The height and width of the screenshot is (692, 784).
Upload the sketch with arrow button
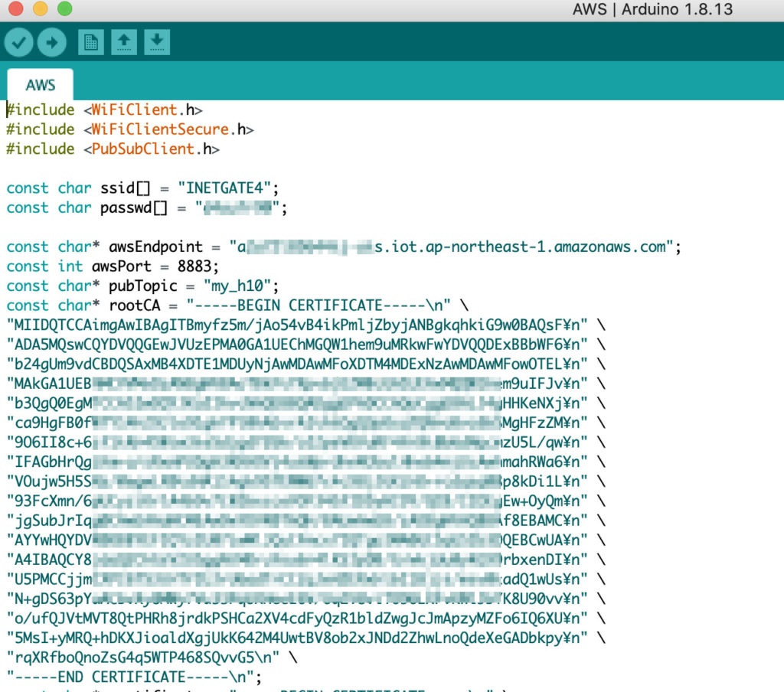[x=51, y=42]
